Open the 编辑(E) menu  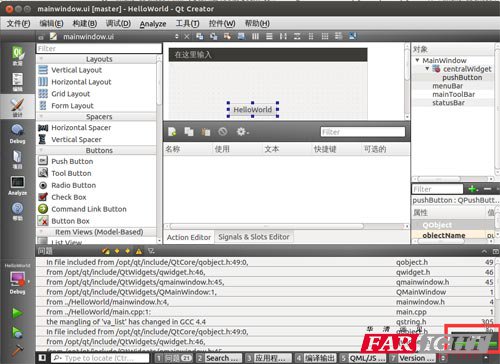[x=51, y=23]
